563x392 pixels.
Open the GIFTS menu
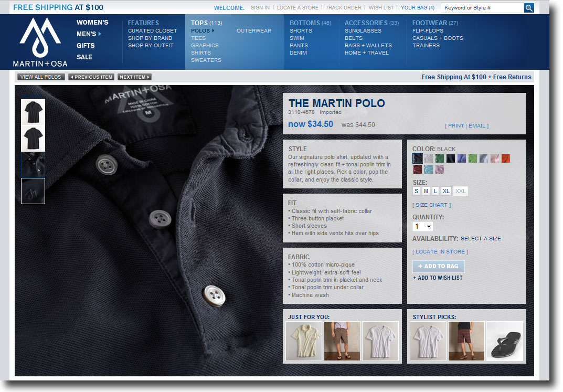click(x=86, y=46)
